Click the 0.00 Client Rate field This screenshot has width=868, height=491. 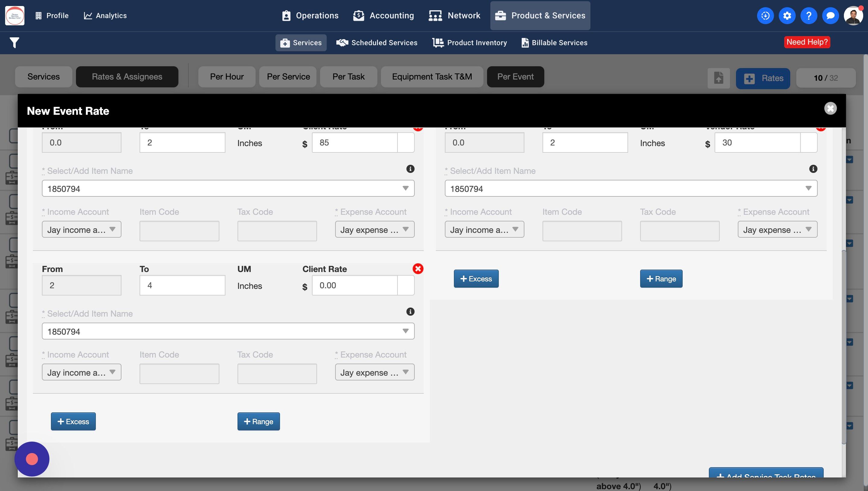tap(354, 285)
